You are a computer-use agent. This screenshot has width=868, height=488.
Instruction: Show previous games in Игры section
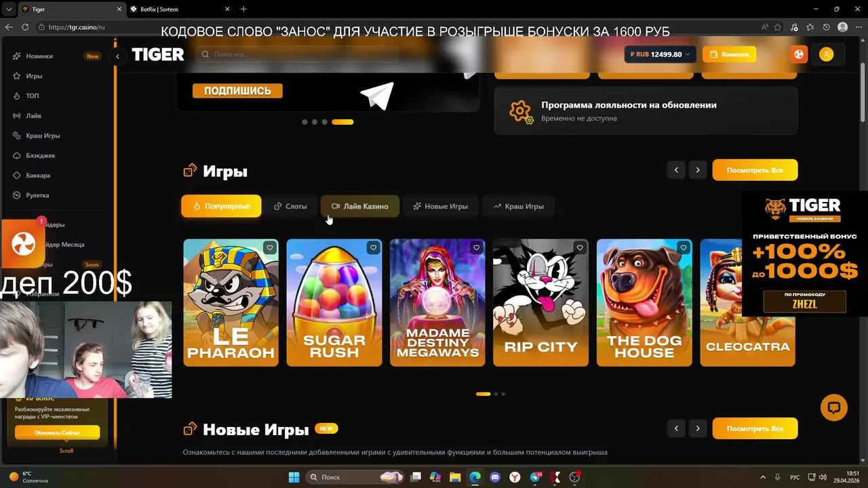point(676,170)
